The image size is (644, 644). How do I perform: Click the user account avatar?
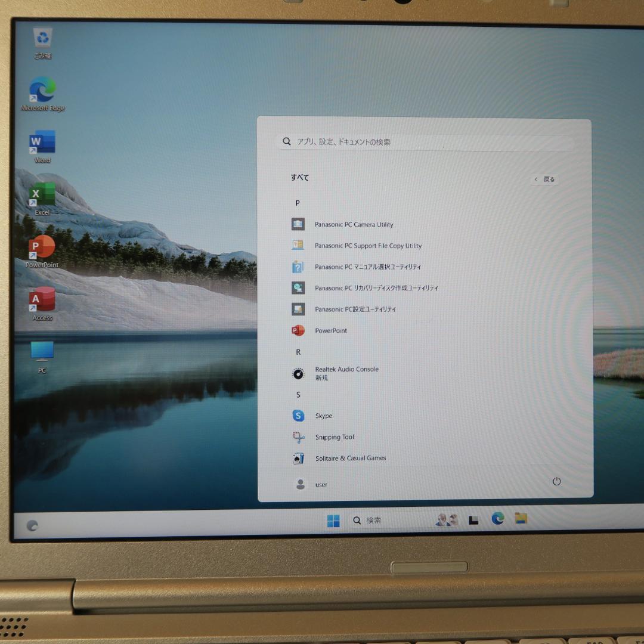coord(301,484)
